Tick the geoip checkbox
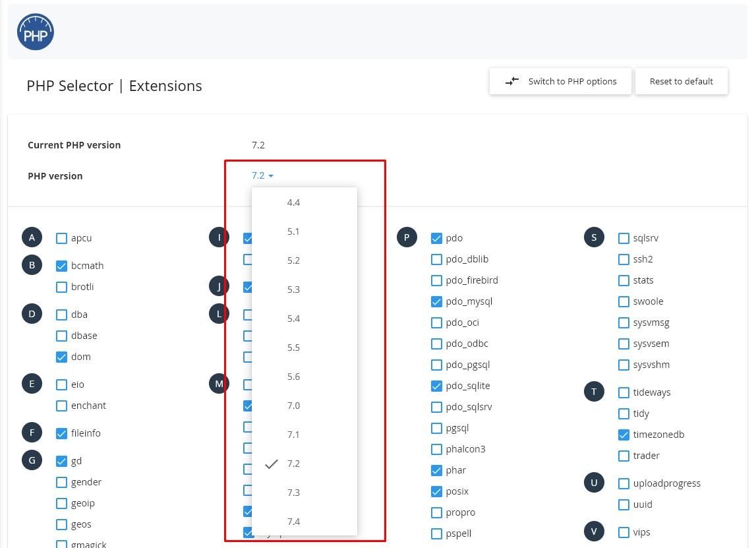This screenshot has width=756, height=548. pyautogui.click(x=61, y=504)
